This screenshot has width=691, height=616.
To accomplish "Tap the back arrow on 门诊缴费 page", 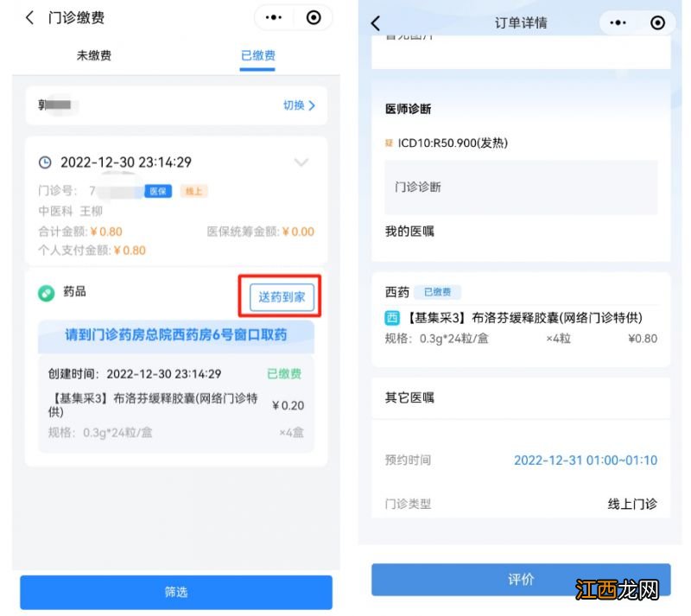I will [x=29, y=17].
